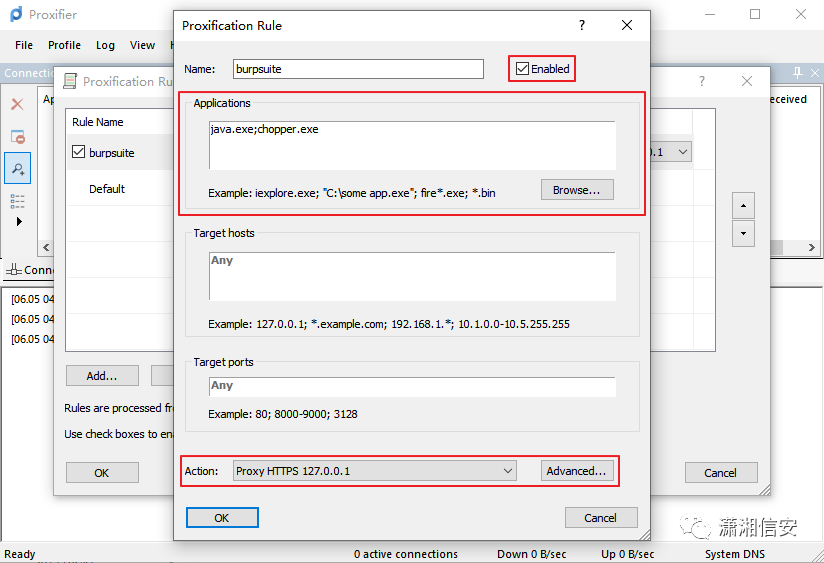The image size is (824, 563).
Task: Click the Applications text box with java.exe;chopper.exe
Action: [412, 145]
